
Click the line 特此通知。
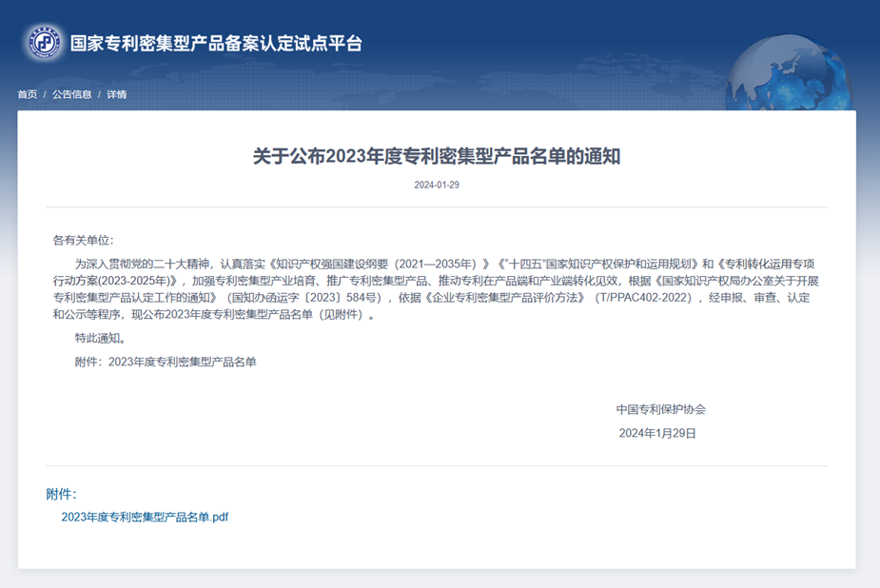(100, 338)
